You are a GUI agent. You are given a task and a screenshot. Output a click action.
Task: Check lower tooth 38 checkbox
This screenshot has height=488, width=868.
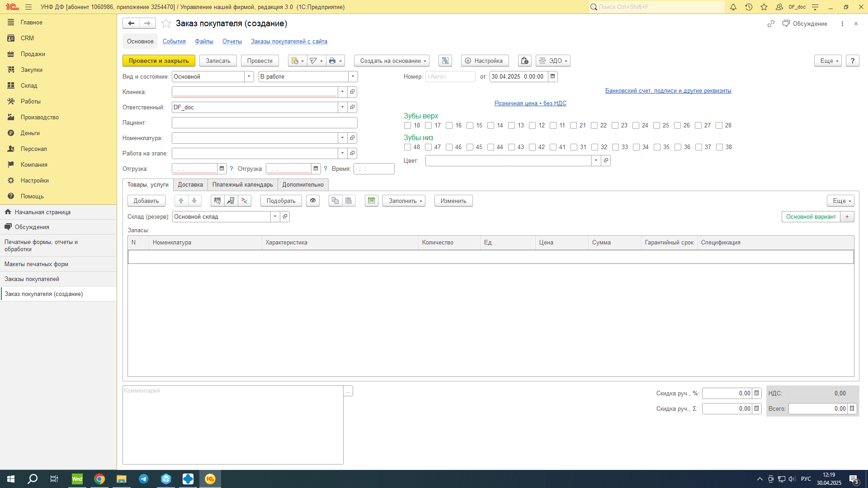coord(720,147)
